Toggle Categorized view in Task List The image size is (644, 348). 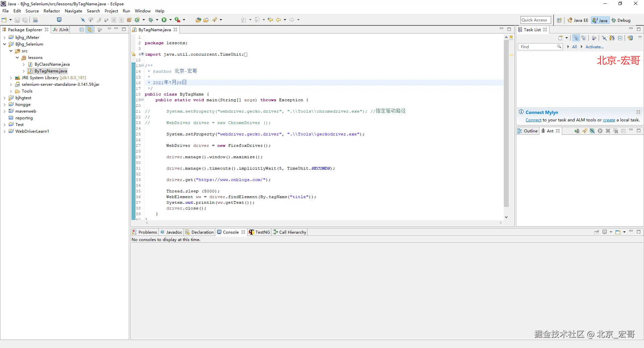pyautogui.click(x=576, y=38)
